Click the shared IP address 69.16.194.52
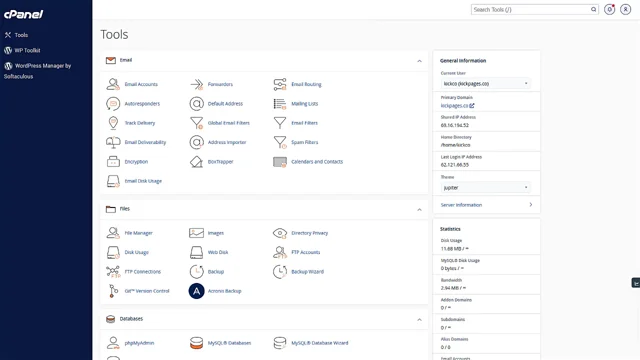The height and width of the screenshot is (360, 640). 455,125
